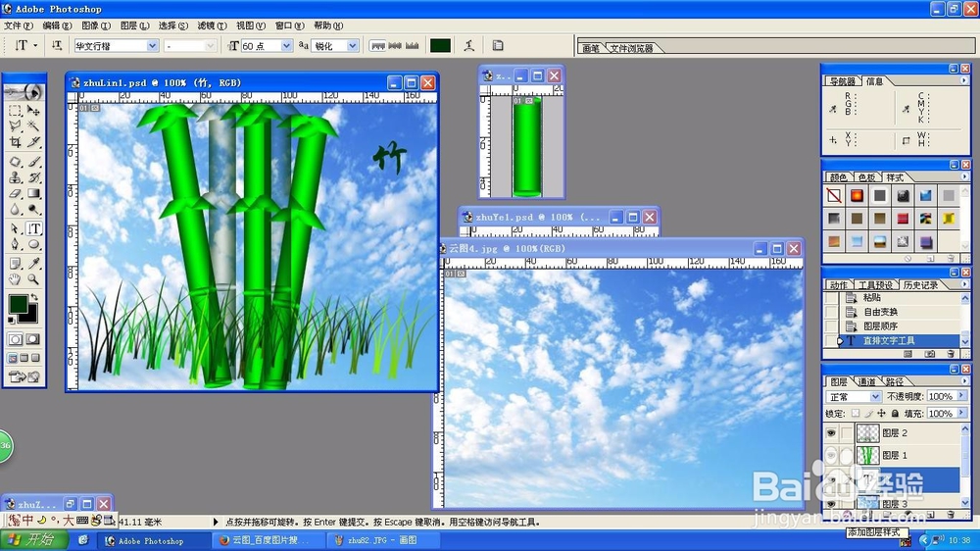
Task: Select the Healing/Patch tool
Action: (x=15, y=162)
